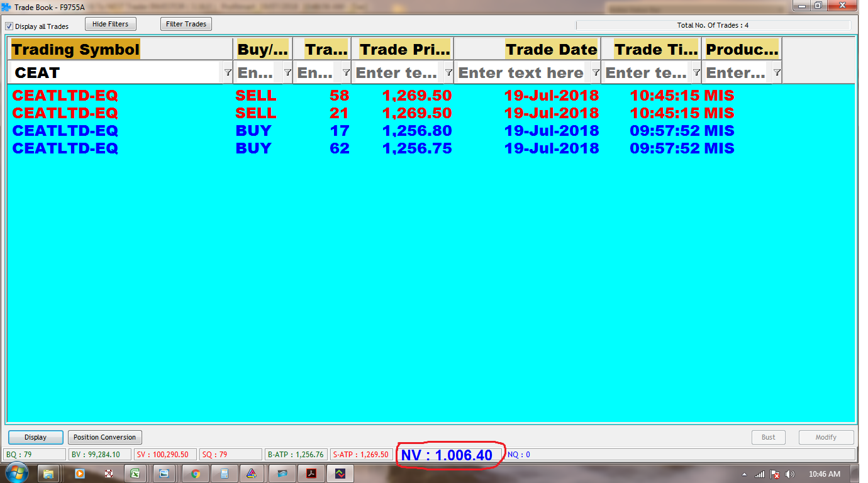Sort by Trade Time column header
This screenshot has height=483, width=868.
click(651, 49)
